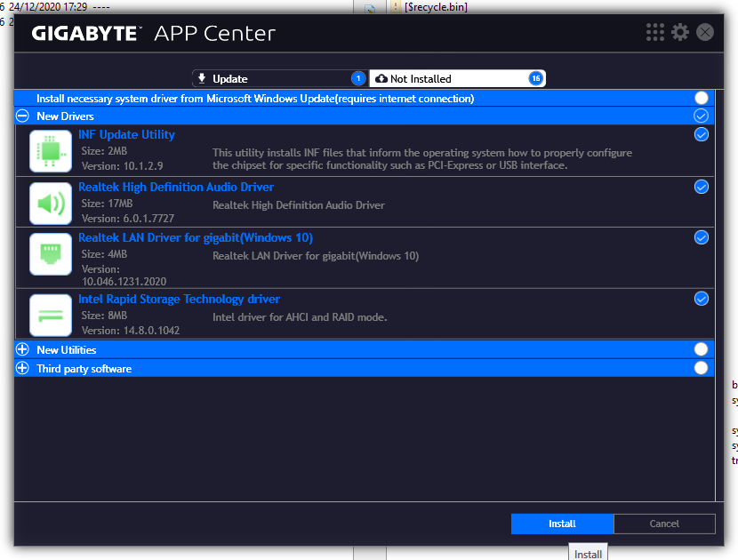
Task: Uncheck Realtek High Definition Audio Driver checkbox
Action: 701,187
